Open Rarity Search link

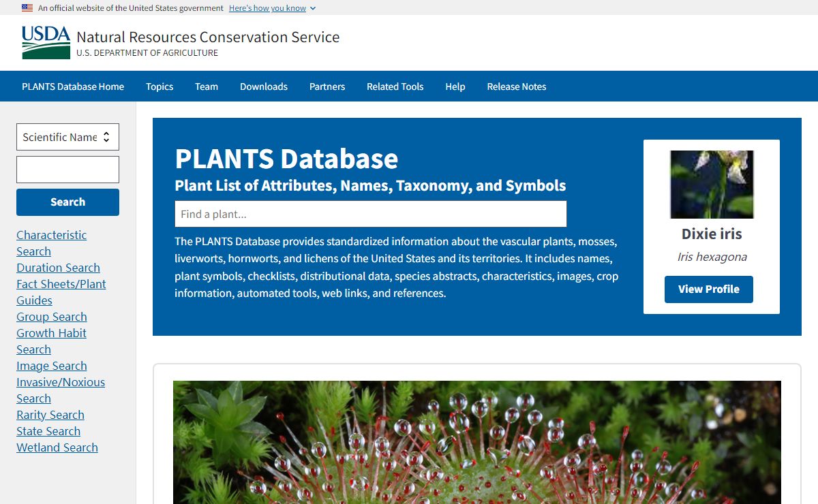50,415
